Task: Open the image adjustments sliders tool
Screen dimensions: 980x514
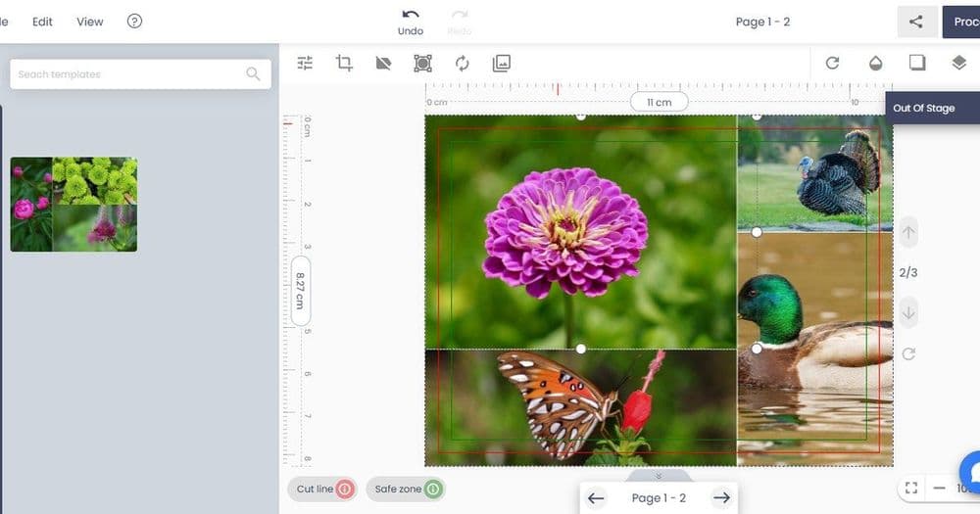Action: click(305, 63)
